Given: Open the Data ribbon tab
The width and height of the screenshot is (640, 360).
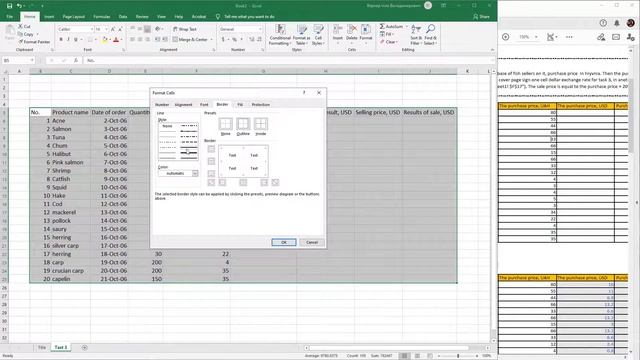Looking at the screenshot, I should pyautogui.click(x=123, y=17).
